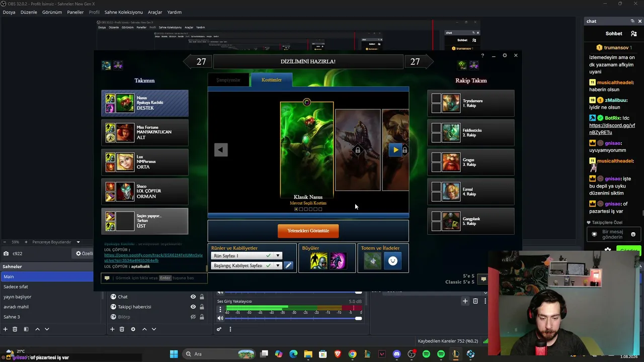Viewport: 644px width, 362px height.
Task: Toggle lock on the Chat source
Action: [x=202, y=297]
